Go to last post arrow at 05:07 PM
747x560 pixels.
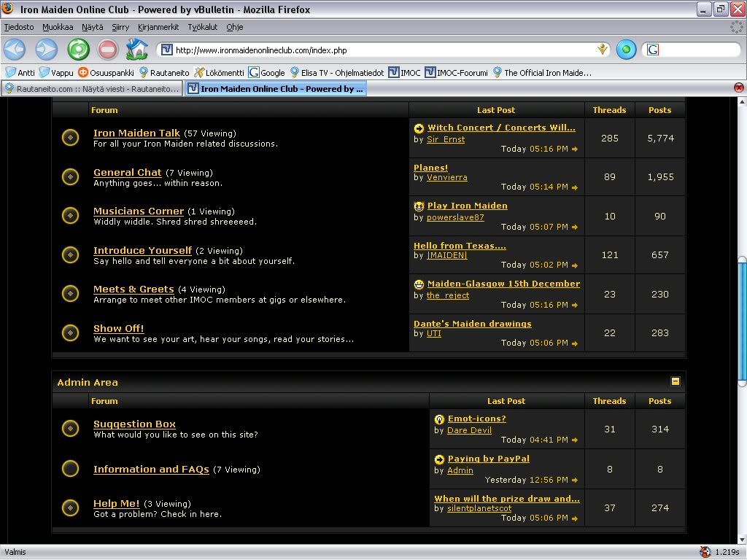(575, 227)
